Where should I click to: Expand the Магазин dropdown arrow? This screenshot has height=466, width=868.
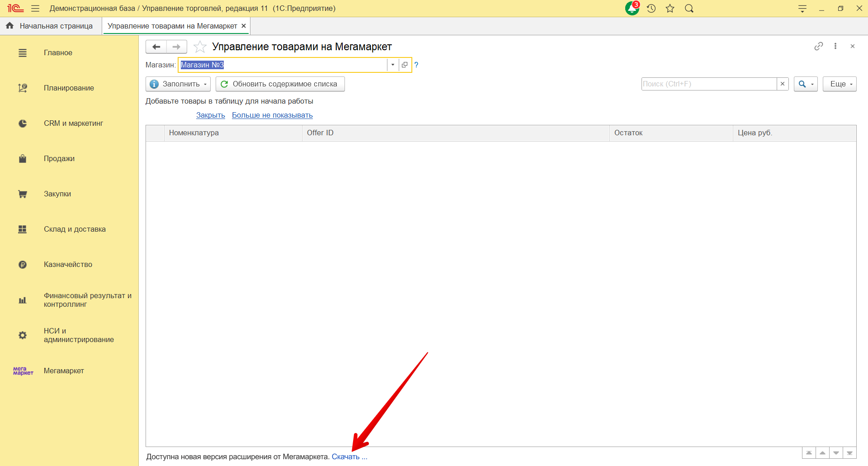click(392, 65)
